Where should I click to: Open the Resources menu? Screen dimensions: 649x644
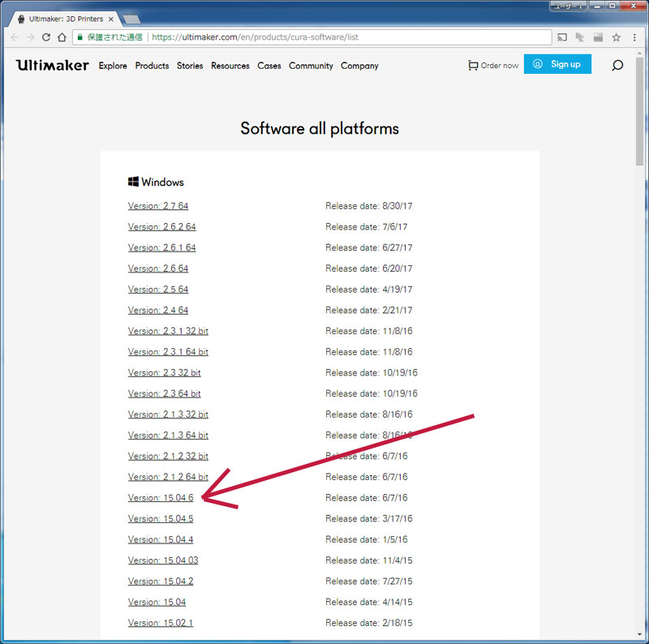click(230, 66)
